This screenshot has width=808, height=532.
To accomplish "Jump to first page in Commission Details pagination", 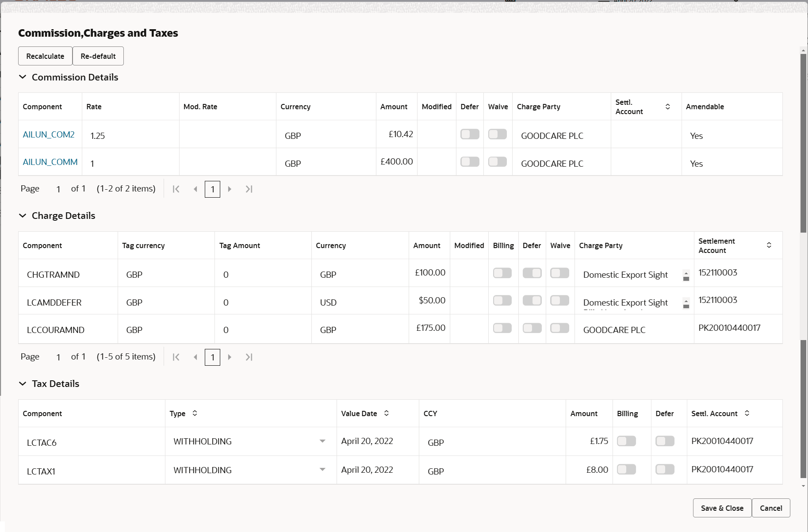I will click(176, 189).
